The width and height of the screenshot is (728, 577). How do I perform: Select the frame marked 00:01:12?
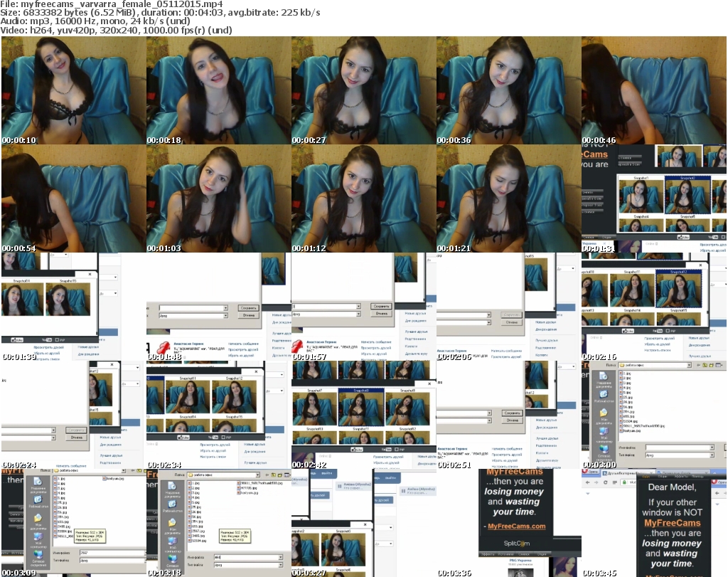pyautogui.click(x=363, y=198)
